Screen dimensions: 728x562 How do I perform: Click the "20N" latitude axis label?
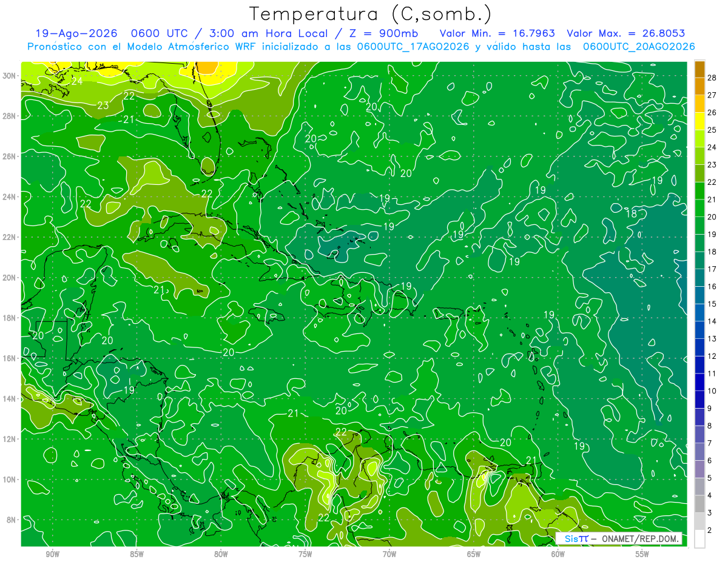click(x=10, y=278)
